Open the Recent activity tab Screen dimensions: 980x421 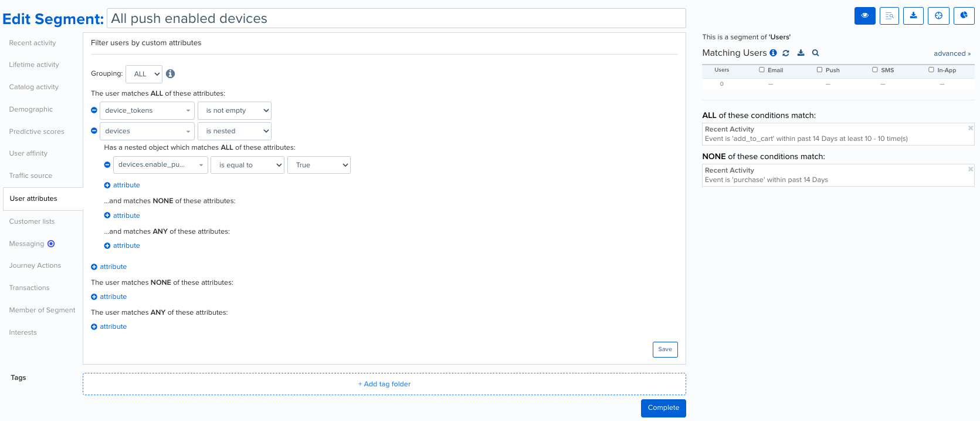[x=33, y=43]
